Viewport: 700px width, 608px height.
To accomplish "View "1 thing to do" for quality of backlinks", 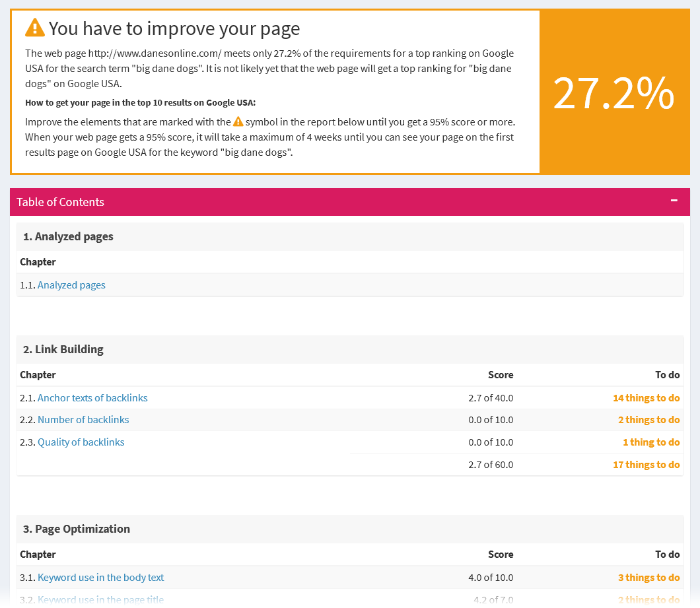I will [x=651, y=442].
